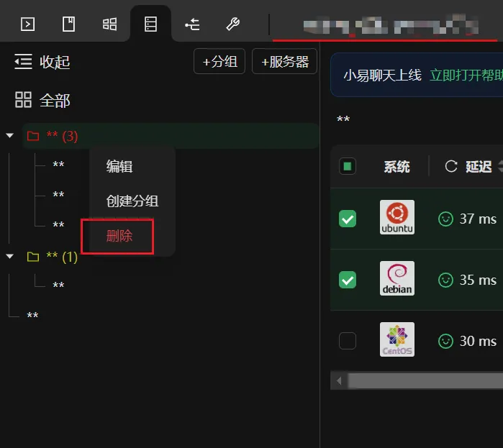503x448 pixels.
Task: Open the port forwarding branch icon
Action: coord(192,24)
